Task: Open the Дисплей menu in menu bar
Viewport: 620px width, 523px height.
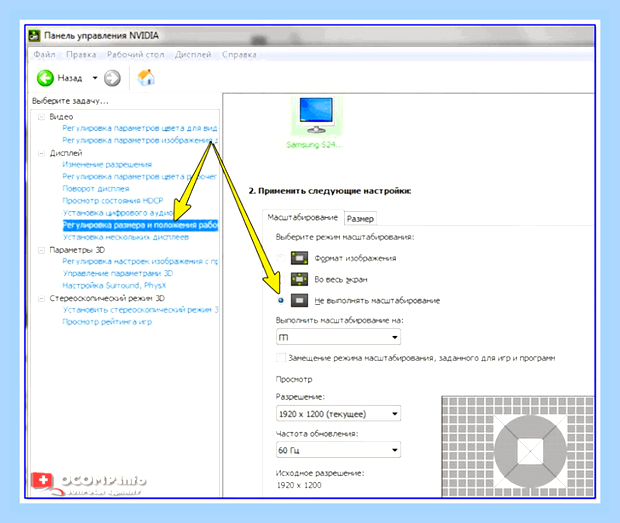Action: coord(193,55)
